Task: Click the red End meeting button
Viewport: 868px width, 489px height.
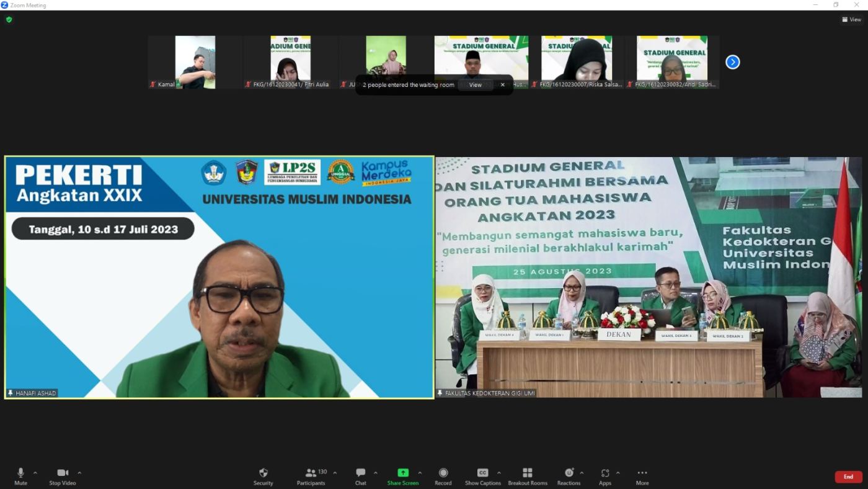Action: (x=848, y=477)
